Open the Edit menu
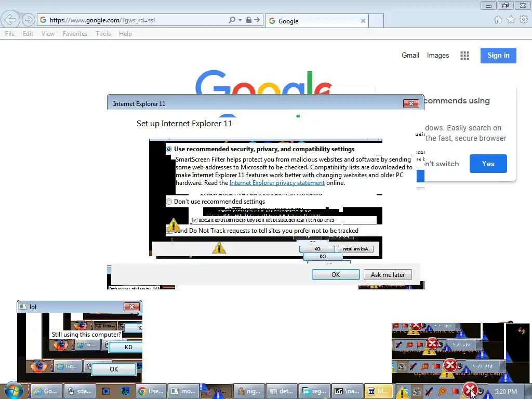532x399 pixels. pos(28,34)
